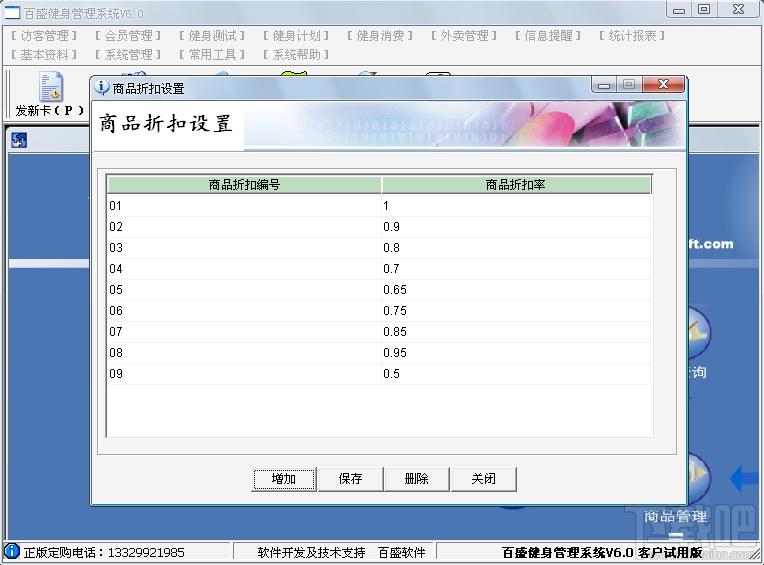Image resolution: width=764 pixels, height=565 pixels.
Task: Minimize the 商品折扣设置 dialog
Action: pyautogui.click(x=604, y=85)
